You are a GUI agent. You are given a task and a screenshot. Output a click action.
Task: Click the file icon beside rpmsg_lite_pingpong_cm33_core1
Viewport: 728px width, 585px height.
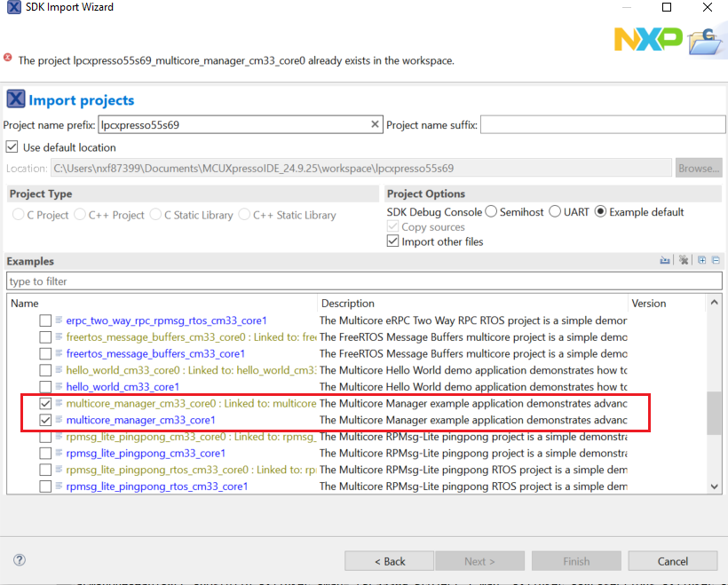[x=59, y=453]
